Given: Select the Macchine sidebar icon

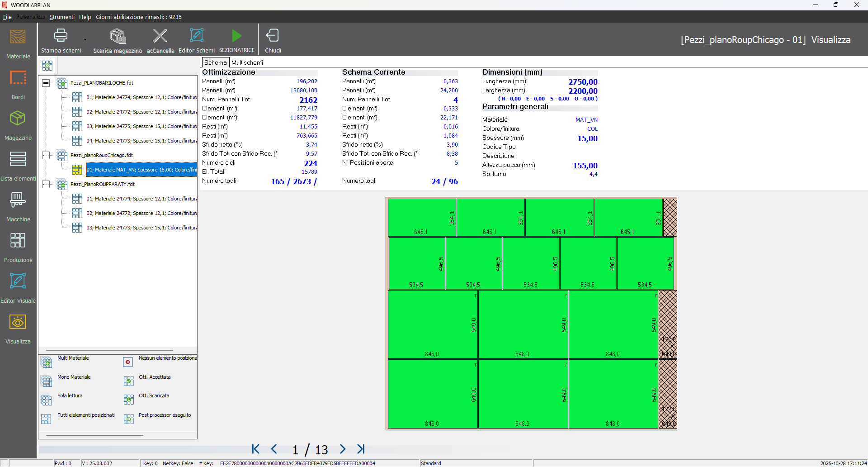Looking at the screenshot, I should pos(18,205).
